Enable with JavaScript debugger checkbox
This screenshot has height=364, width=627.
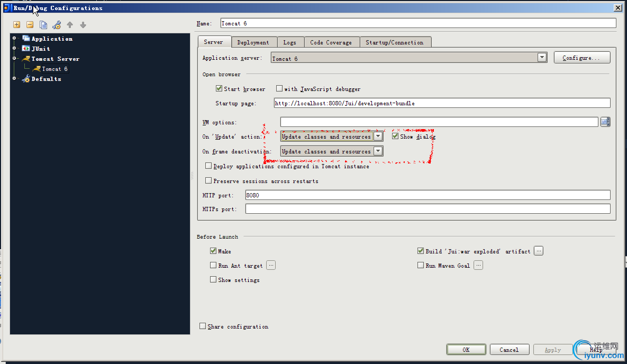click(279, 88)
